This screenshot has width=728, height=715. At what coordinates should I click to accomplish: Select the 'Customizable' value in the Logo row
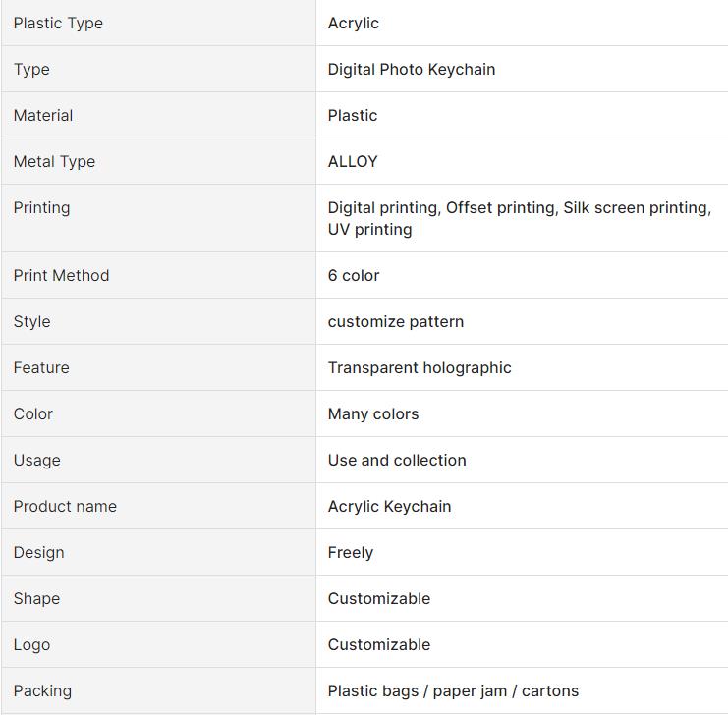click(x=379, y=644)
